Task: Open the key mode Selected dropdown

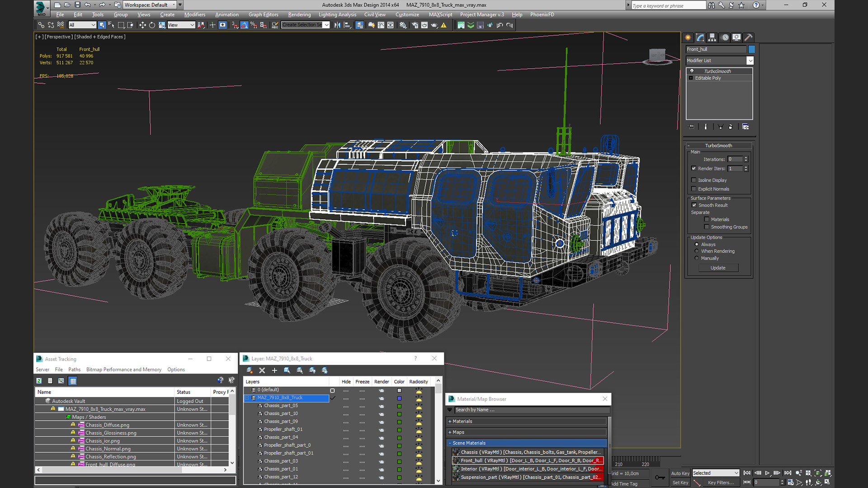Action: click(x=716, y=473)
